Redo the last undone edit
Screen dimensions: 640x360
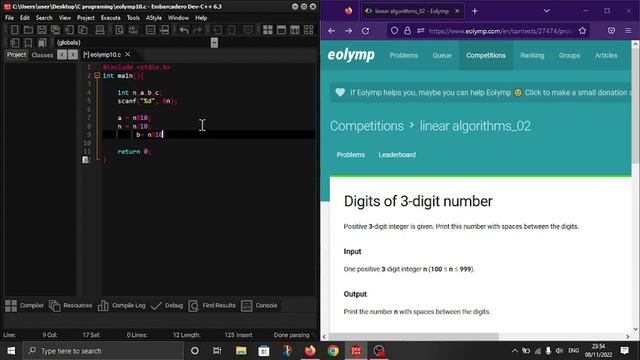point(198,30)
